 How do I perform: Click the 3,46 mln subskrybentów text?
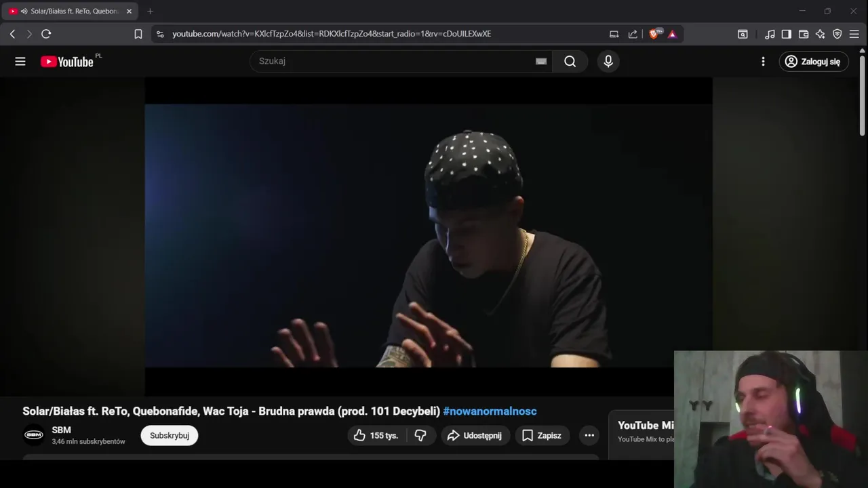(88, 441)
